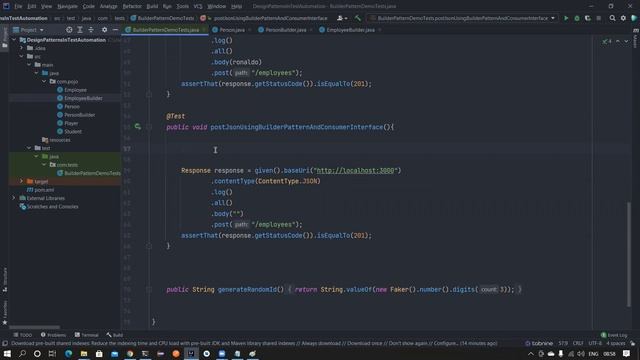Click the Stop process icon

599,18
